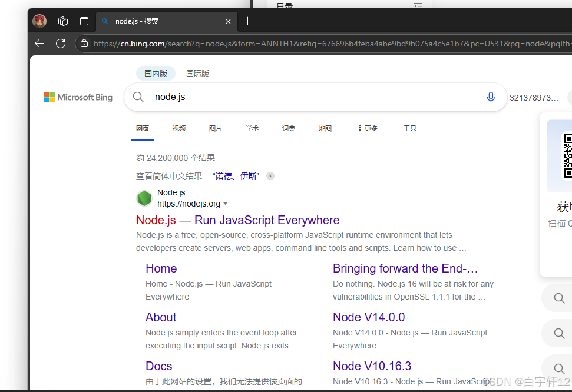572x392 pixels.
Task: Open the Node V14.0.0 sitelink
Action: coord(369,317)
